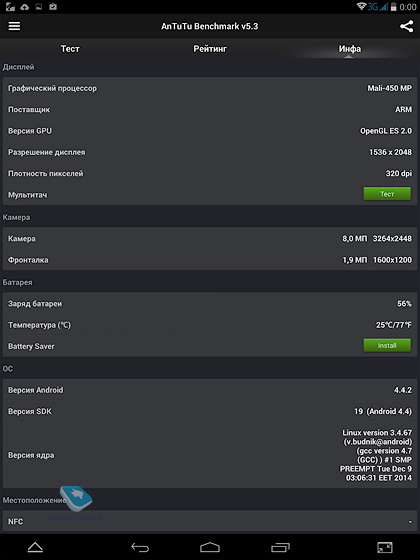The image size is (420, 560).
Task: Tap the Android home navigation button
Action: coord(210,547)
